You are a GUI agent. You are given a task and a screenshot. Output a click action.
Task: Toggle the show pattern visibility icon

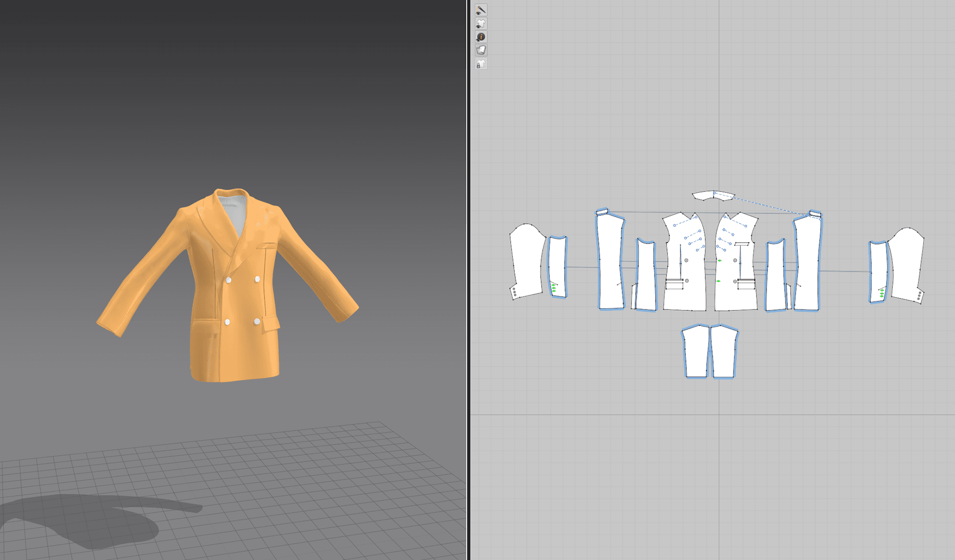tap(481, 23)
